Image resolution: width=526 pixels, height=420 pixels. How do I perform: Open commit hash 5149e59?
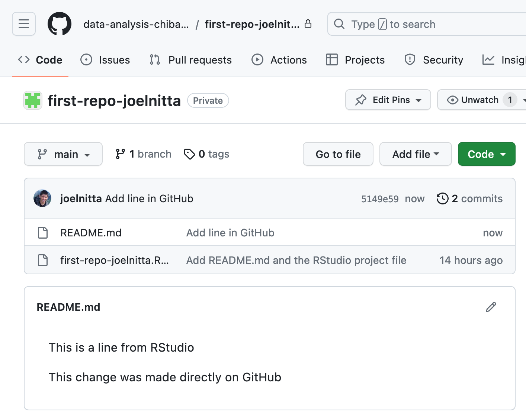tap(379, 199)
